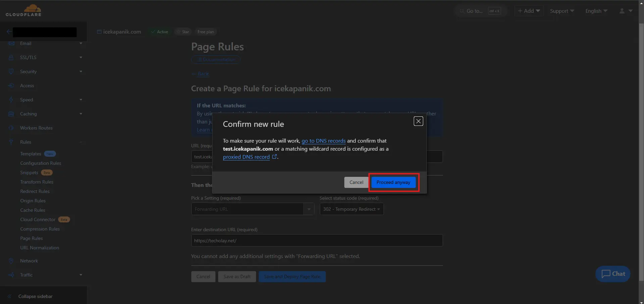This screenshot has width=644, height=304.
Task: Open Templates under Rules
Action: pyautogui.click(x=31, y=154)
